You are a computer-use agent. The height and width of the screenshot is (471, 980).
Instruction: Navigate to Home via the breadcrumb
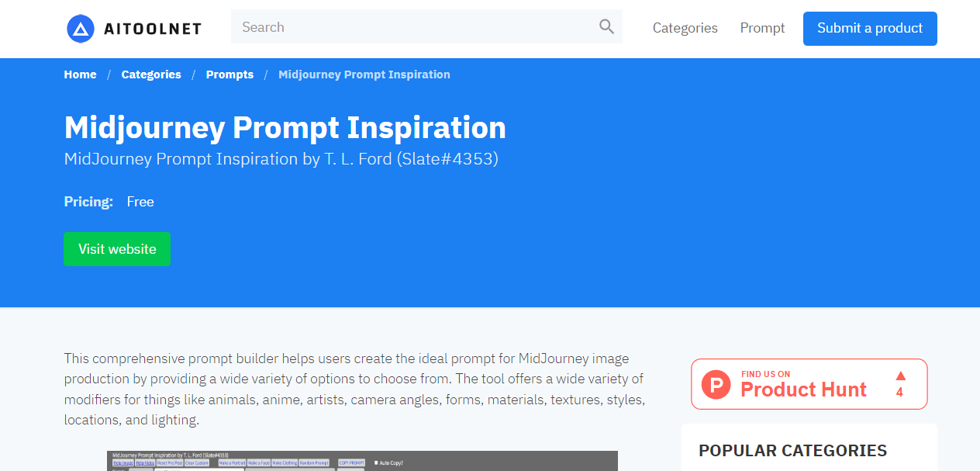click(80, 74)
